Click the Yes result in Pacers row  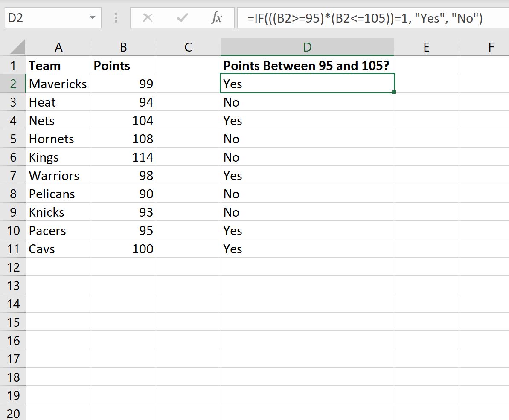[307, 230]
